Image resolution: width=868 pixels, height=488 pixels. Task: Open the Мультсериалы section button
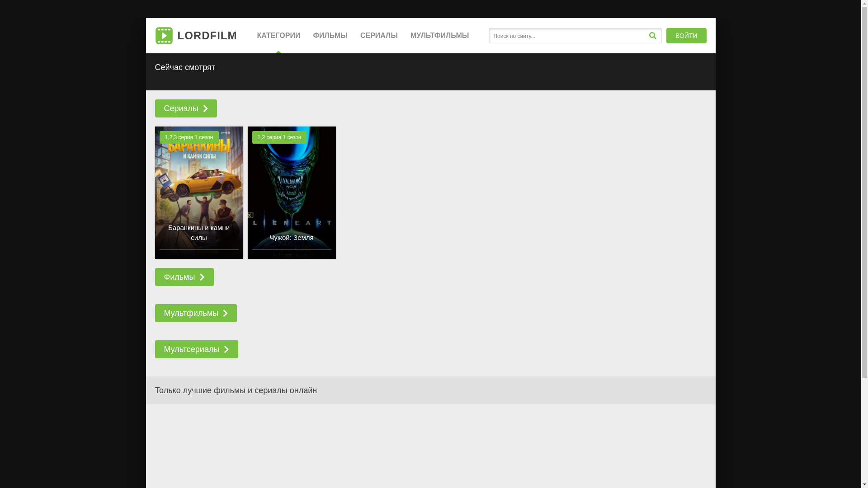tap(196, 349)
